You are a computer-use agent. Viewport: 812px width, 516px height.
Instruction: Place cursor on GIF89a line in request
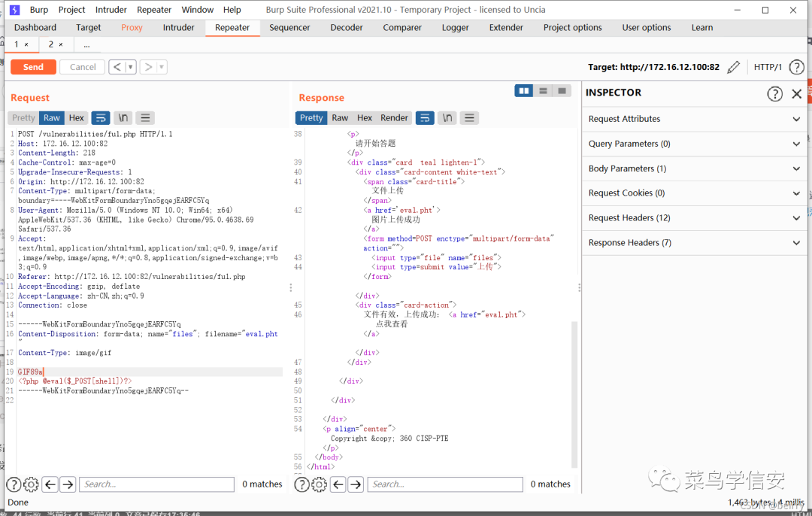(x=149, y=372)
